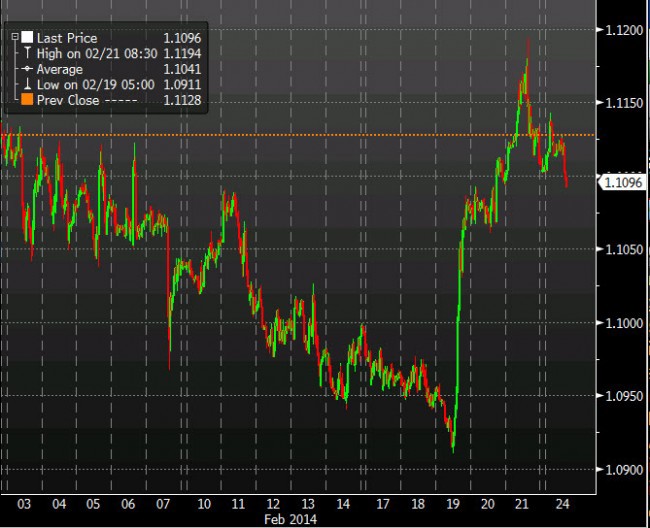This screenshot has height=528, width=650.
Task: Click the date label 07 on time axis
Action: (x=163, y=504)
